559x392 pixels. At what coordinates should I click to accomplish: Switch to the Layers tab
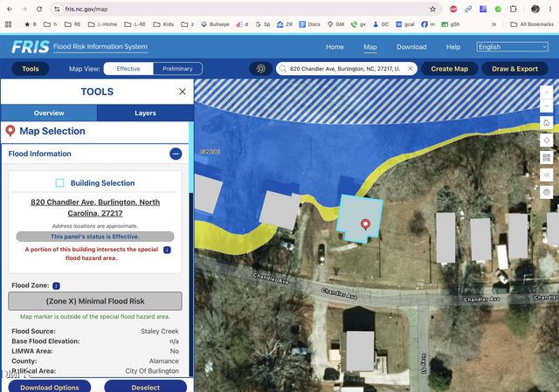click(146, 113)
